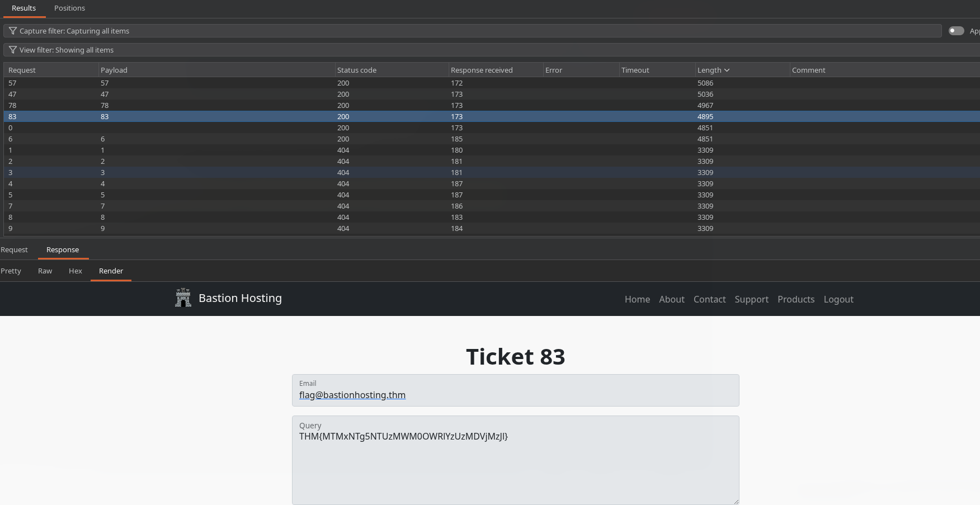
Task: Select the row with payload 2
Action: [492, 161]
